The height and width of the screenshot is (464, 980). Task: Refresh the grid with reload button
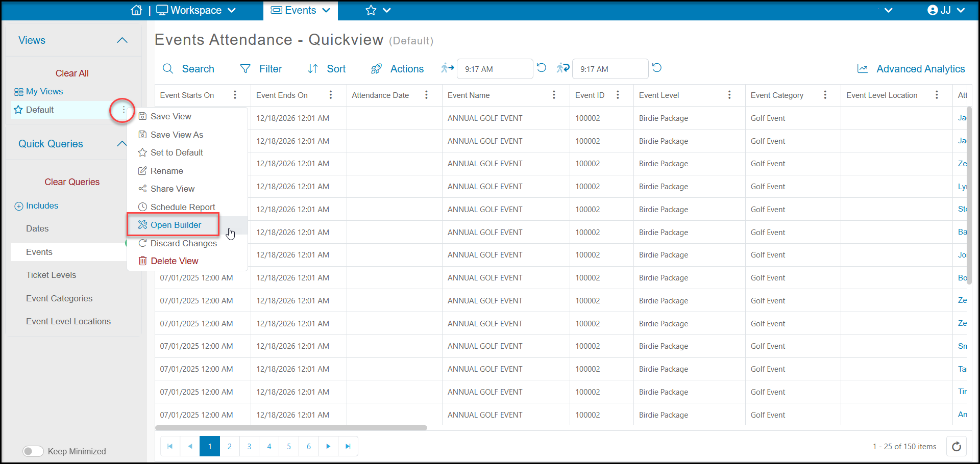click(957, 447)
